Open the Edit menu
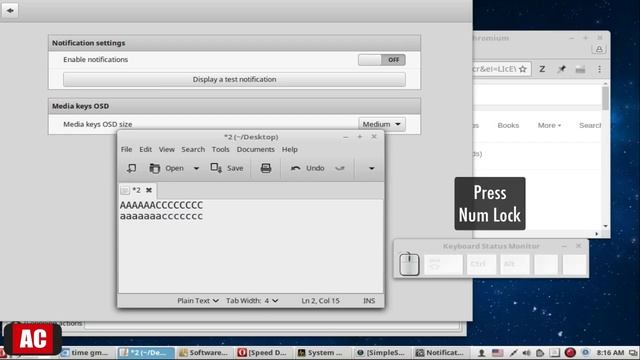This screenshot has height=360, width=640. 145,149
